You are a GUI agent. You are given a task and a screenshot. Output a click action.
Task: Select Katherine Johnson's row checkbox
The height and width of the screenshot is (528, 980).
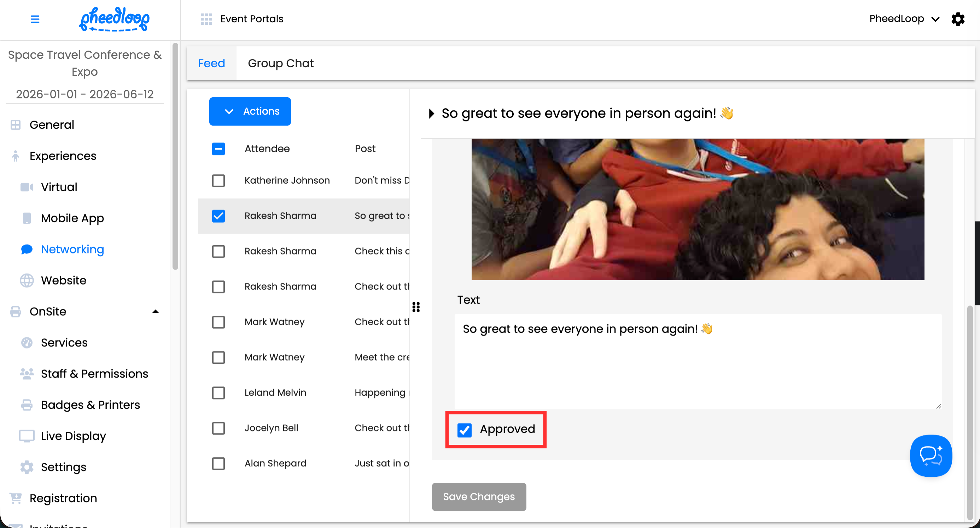(x=218, y=180)
